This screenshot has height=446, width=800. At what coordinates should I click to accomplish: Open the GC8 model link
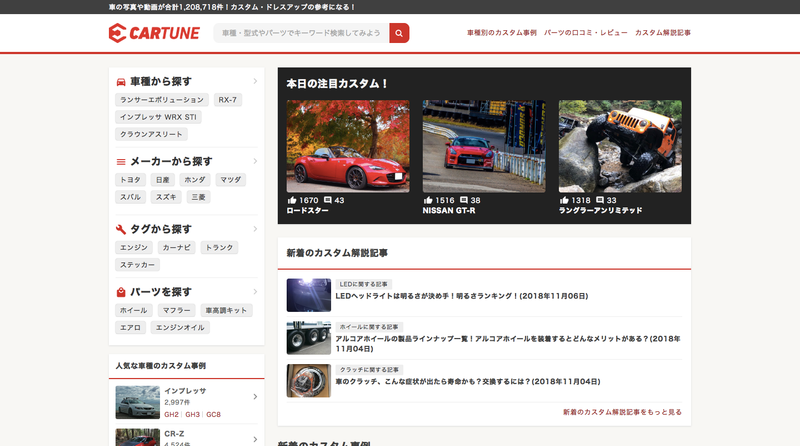[213, 414]
